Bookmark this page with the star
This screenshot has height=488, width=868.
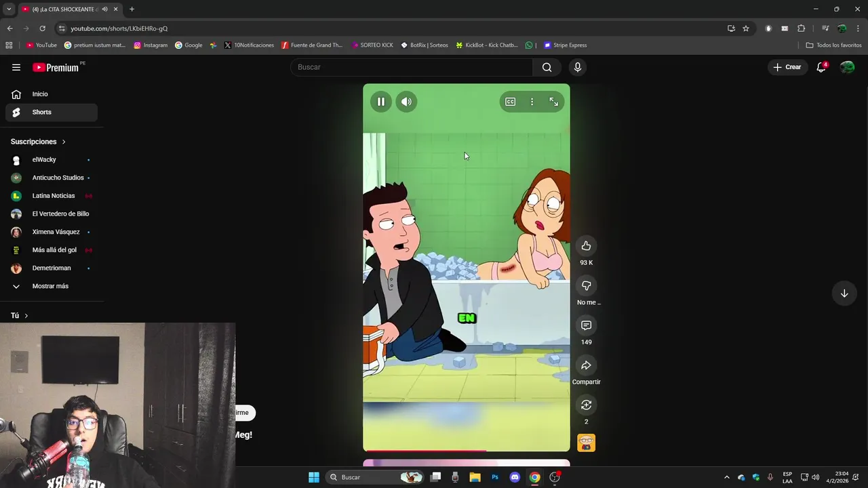(x=746, y=28)
